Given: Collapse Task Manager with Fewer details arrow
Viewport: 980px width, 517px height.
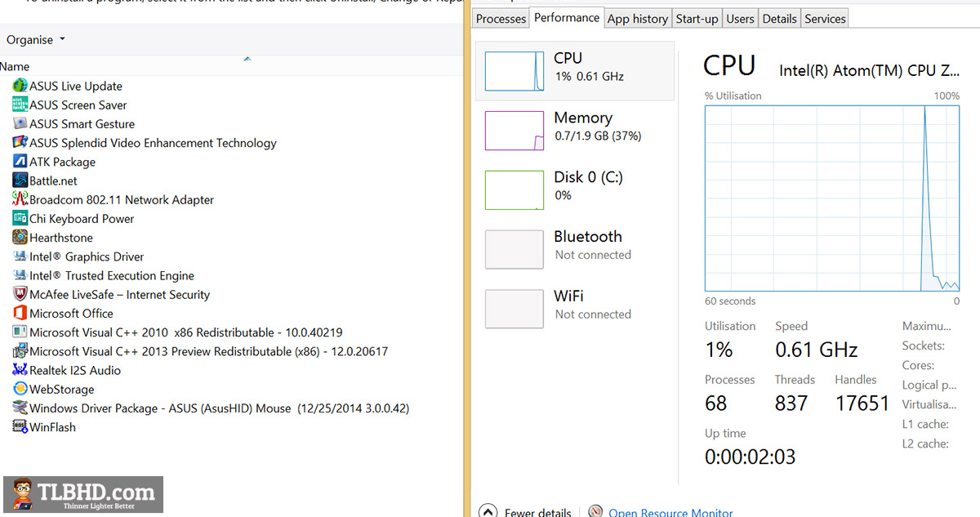Looking at the screenshot, I should [488, 511].
